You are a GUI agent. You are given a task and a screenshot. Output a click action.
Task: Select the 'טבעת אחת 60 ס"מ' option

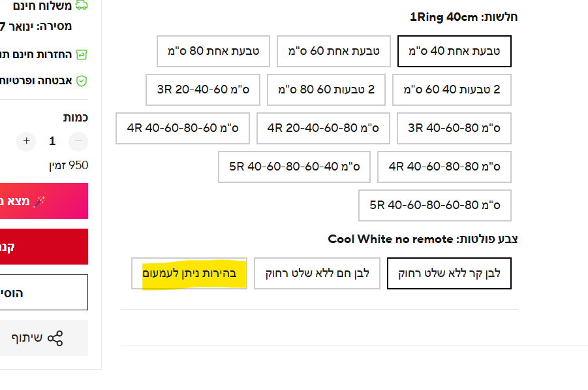333,52
